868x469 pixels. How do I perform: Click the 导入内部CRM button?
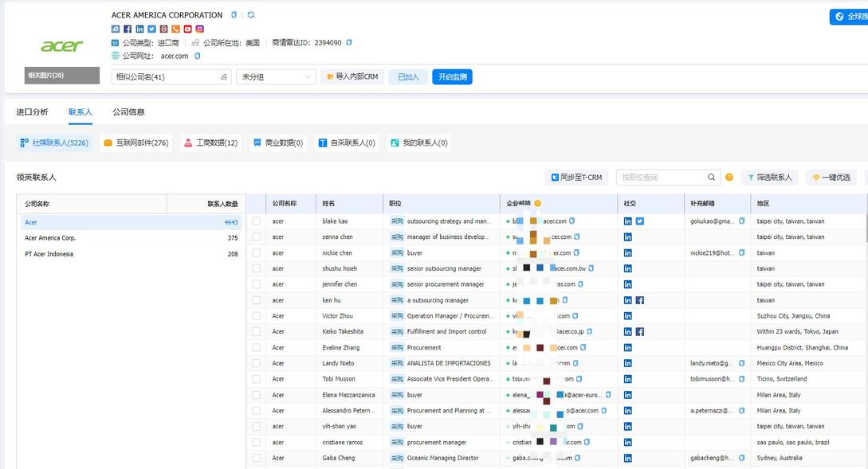point(352,77)
